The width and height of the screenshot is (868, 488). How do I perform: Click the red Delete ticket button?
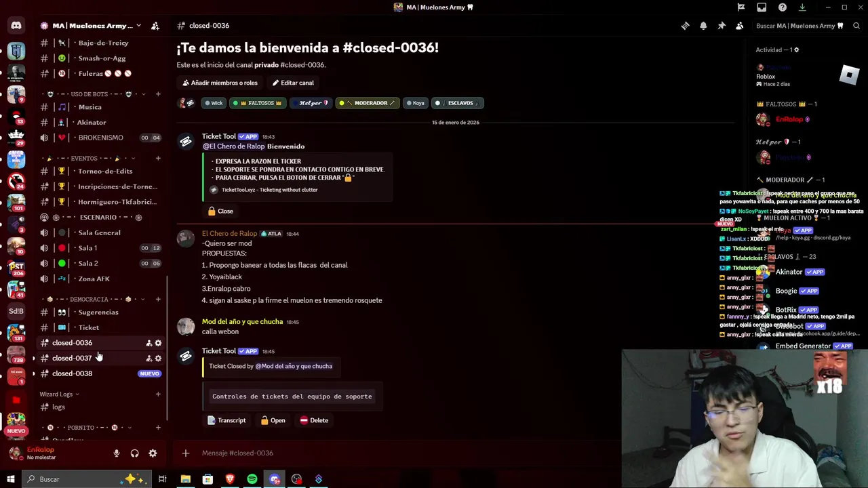point(314,420)
